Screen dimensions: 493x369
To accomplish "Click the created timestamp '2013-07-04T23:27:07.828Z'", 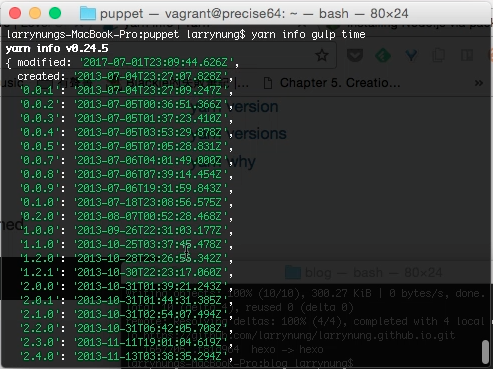I will 151,76.
